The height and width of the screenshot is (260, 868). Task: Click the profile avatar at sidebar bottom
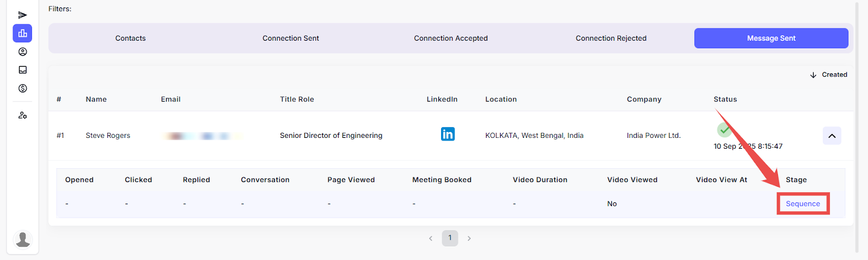[x=23, y=239]
